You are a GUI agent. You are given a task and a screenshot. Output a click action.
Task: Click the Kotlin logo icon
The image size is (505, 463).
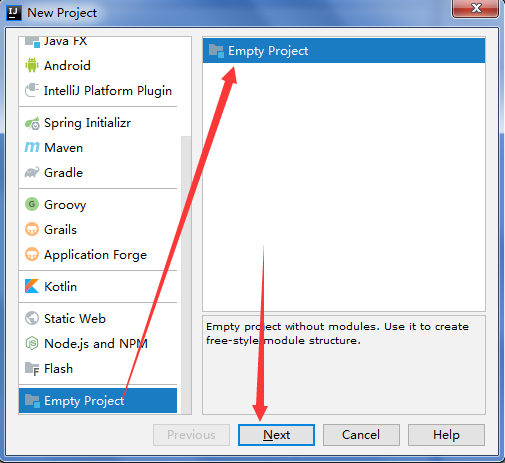[32, 286]
